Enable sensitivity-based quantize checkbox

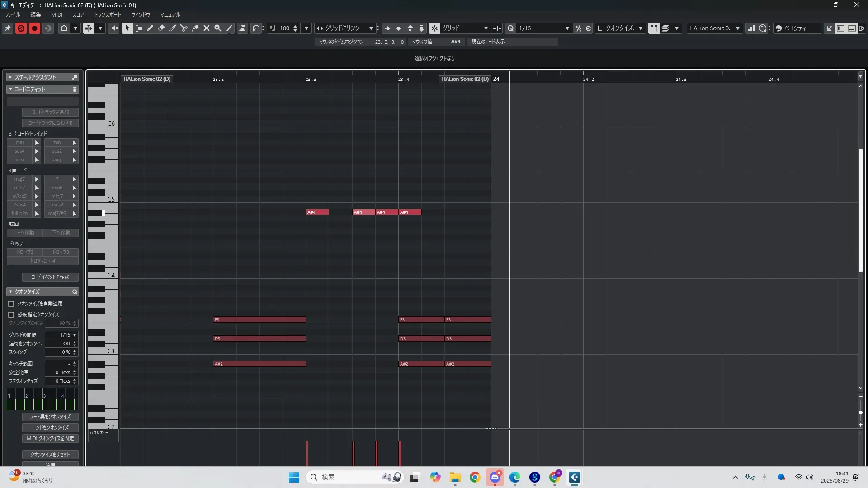[11, 314]
